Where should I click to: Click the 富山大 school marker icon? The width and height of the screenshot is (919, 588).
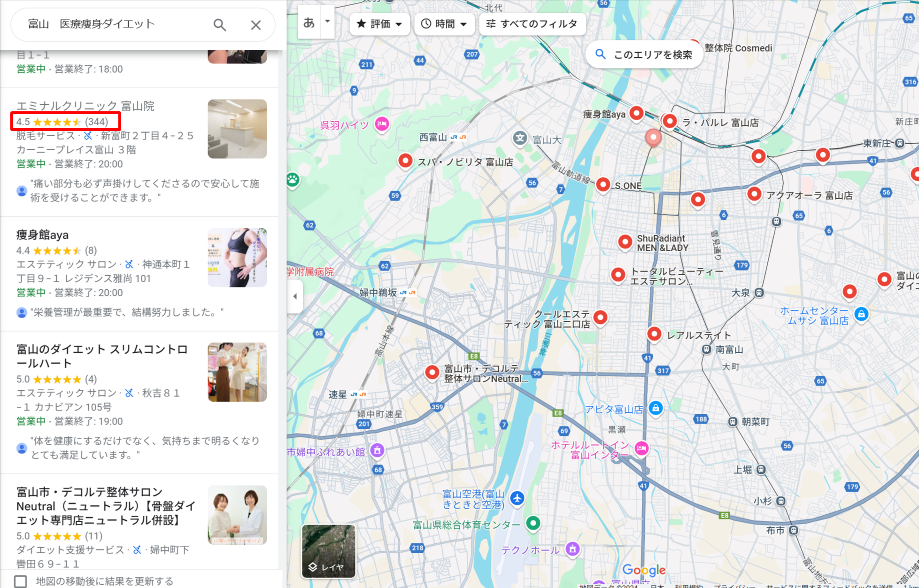520,139
